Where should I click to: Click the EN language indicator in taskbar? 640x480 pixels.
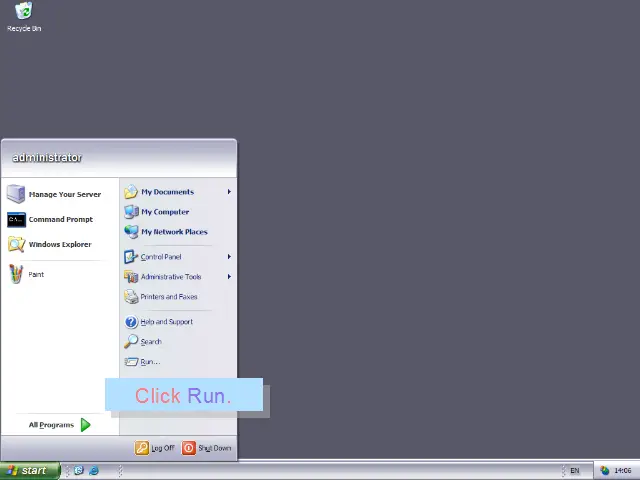pyautogui.click(x=574, y=470)
